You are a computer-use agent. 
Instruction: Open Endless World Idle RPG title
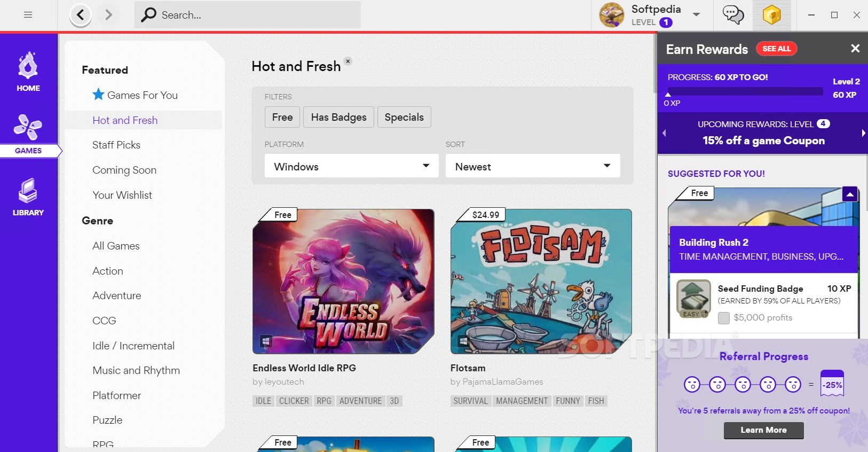coord(304,368)
